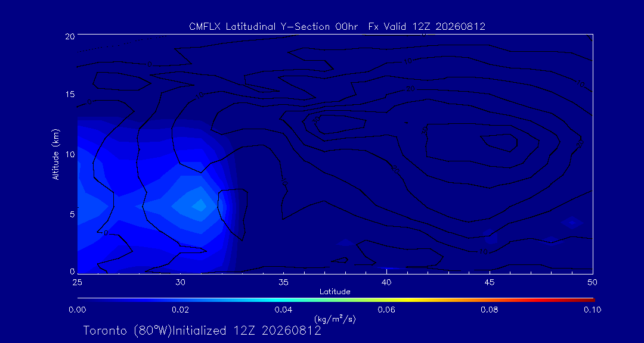Click the latitude 45 tick label

489,282
